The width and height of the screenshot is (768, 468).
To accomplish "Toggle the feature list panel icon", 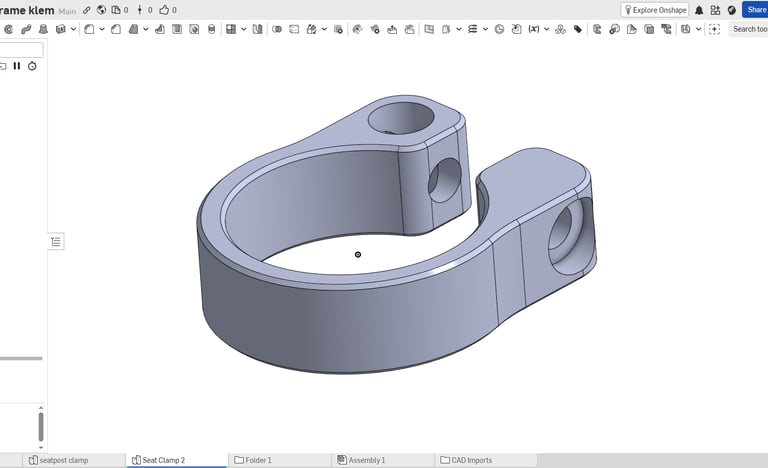I will click(x=56, y=241).
